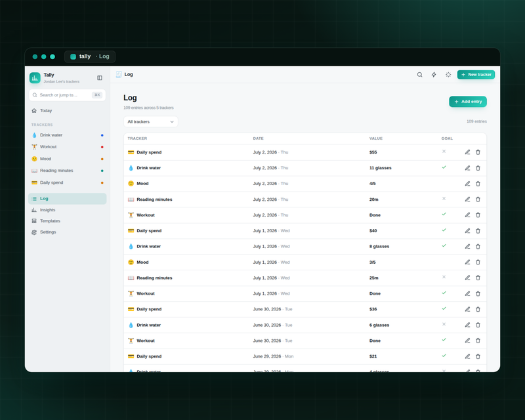Open the All trackers filter dropdown
Screen dimensions: 525x420
point(151,121)
